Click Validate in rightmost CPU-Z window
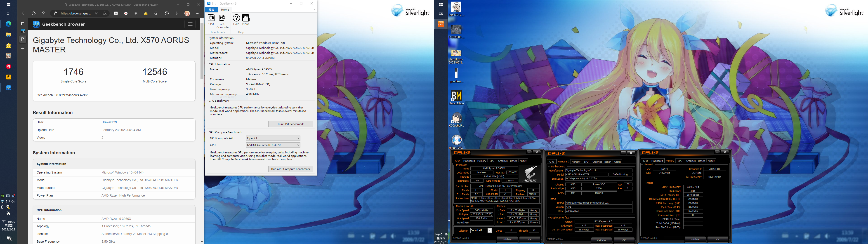 pos(695,239)
